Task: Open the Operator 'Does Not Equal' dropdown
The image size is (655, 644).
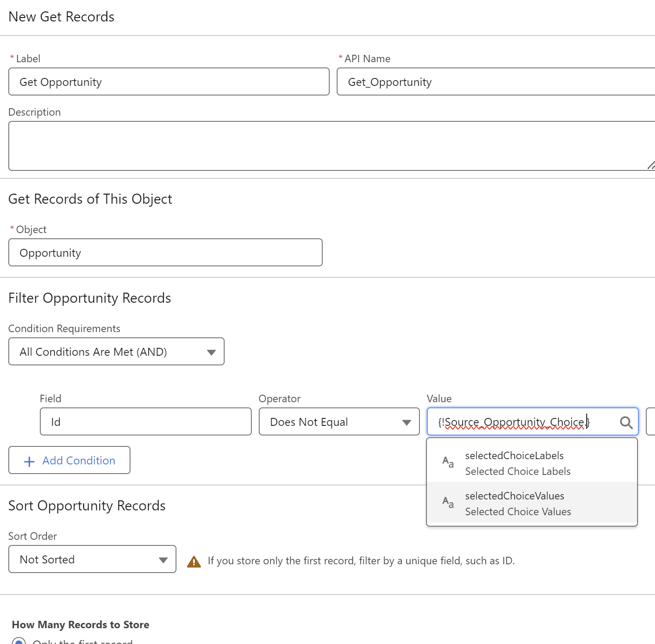Action: click(x=339, y=421)
